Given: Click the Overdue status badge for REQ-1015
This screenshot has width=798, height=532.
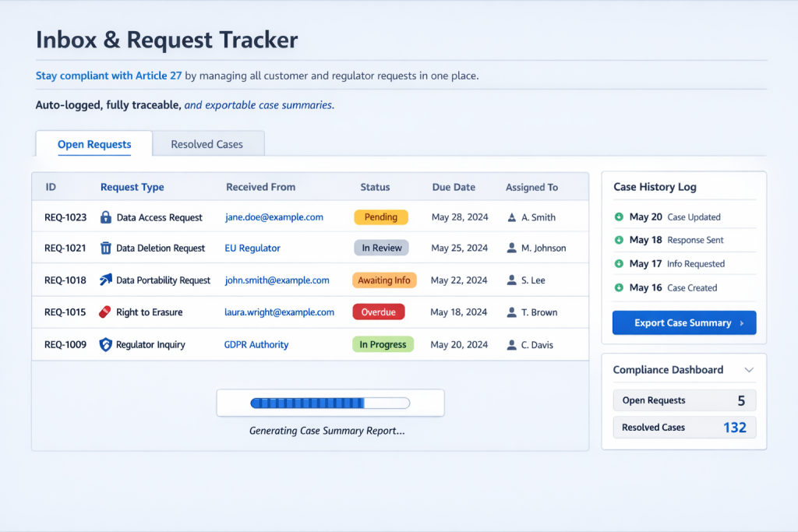Looking at the screenshot, I should pyautogui.click(x=379, y=312).
